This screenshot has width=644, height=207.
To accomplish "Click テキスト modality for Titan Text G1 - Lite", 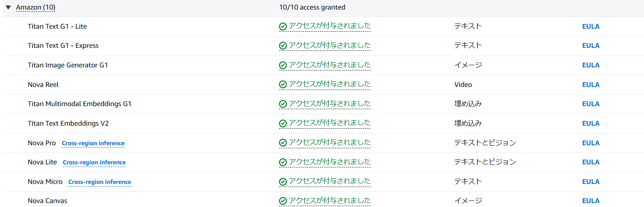I will pyautogui.click(x=468, y=26).
